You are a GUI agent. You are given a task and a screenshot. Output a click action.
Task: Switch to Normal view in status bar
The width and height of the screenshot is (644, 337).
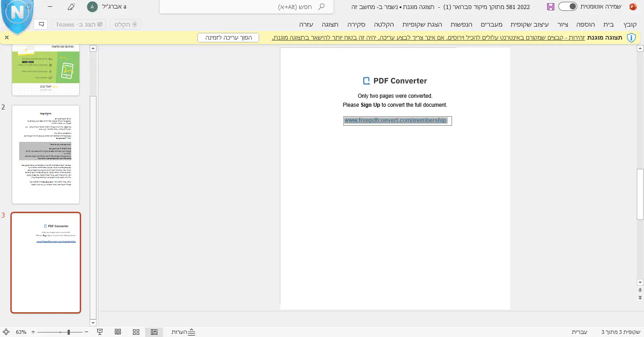pyautogui.click(x=154, y=332)
